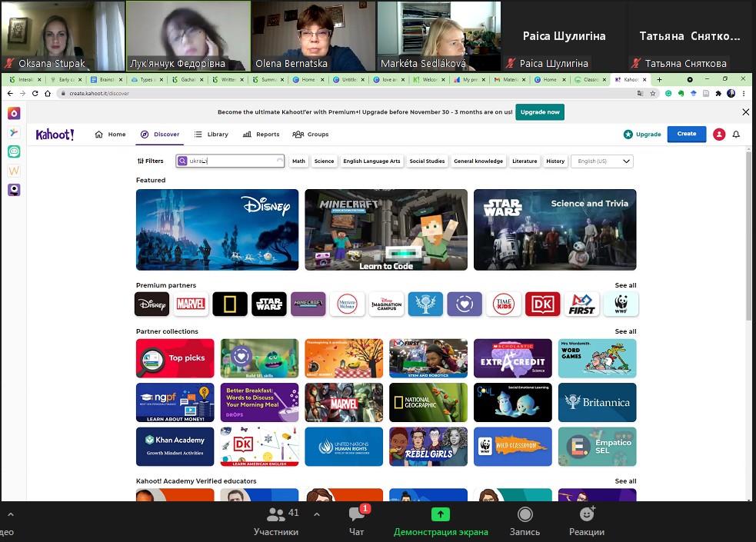Expand the English (US) language dropdown

point(602,161)
